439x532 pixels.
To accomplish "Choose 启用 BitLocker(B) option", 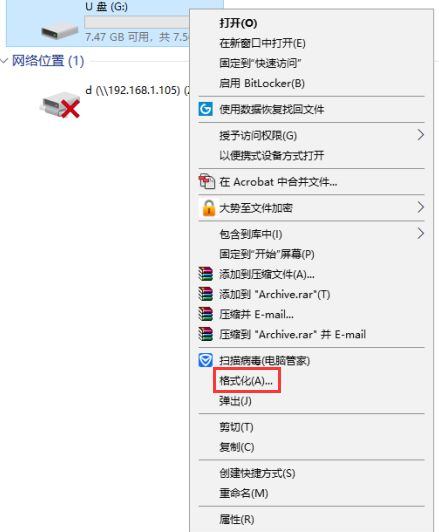I will pyautogui.click(x=262, y=83).
